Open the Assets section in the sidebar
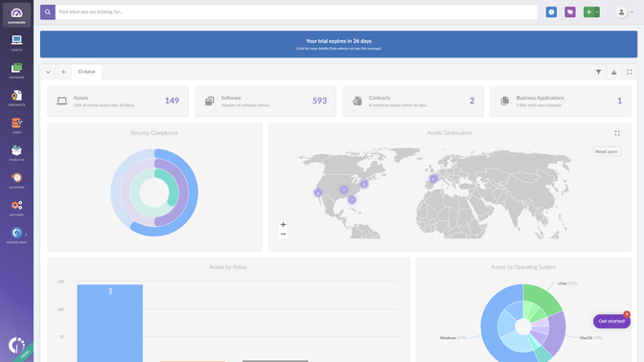Viewport: 644px width, 362px height. [x=16, y=43]
